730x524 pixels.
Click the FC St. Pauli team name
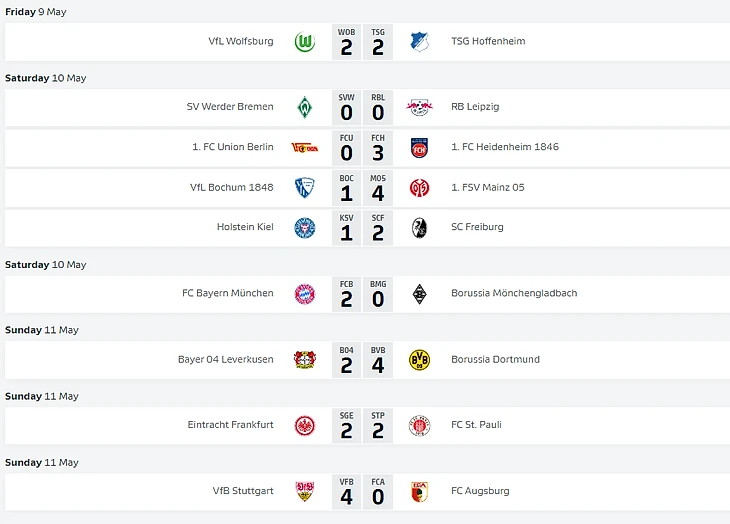coord(476,425)
